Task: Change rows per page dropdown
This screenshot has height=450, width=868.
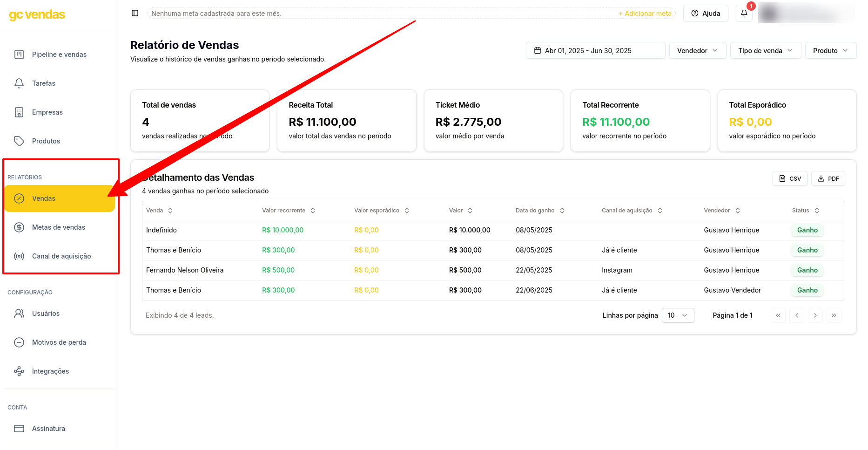Action: tap(678, 315)
